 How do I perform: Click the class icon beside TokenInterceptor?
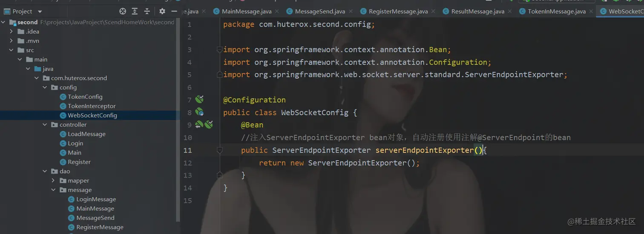pyautogui.click(x=63, y=106)
